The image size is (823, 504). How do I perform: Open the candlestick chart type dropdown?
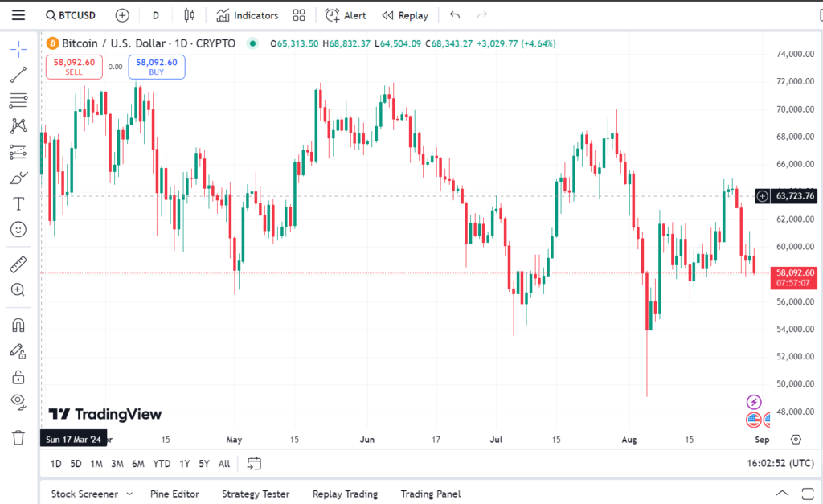click(x=190, y=15)
